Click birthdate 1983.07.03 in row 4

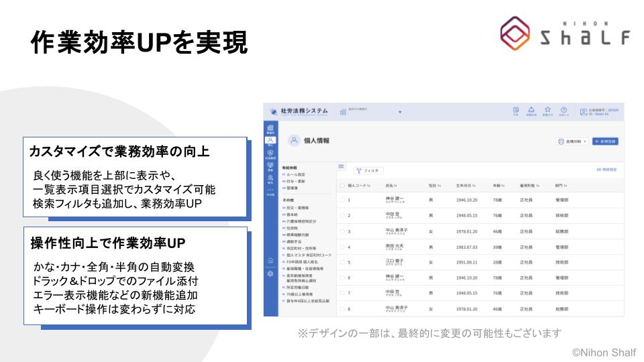pyautogui.click(x=467, y=247)
